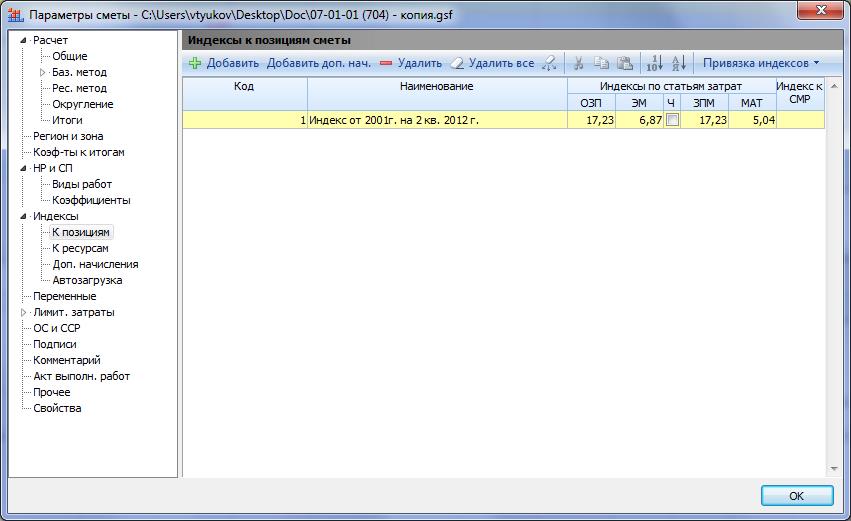Click the alphabetical sort icon
Image resolution: width=851 pixels, height=521 pixels.
coord(678,63)
